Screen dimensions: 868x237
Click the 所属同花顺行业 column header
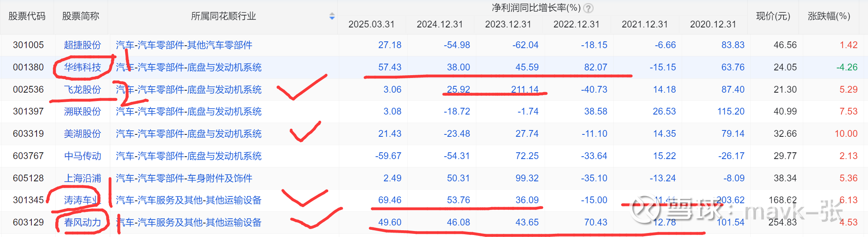(x=223, y=16)
